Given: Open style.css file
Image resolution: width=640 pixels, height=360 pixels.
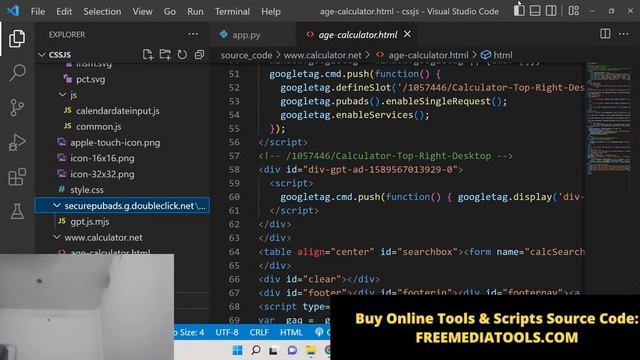Looking at the screenshot, I should [x=87, y=190].
